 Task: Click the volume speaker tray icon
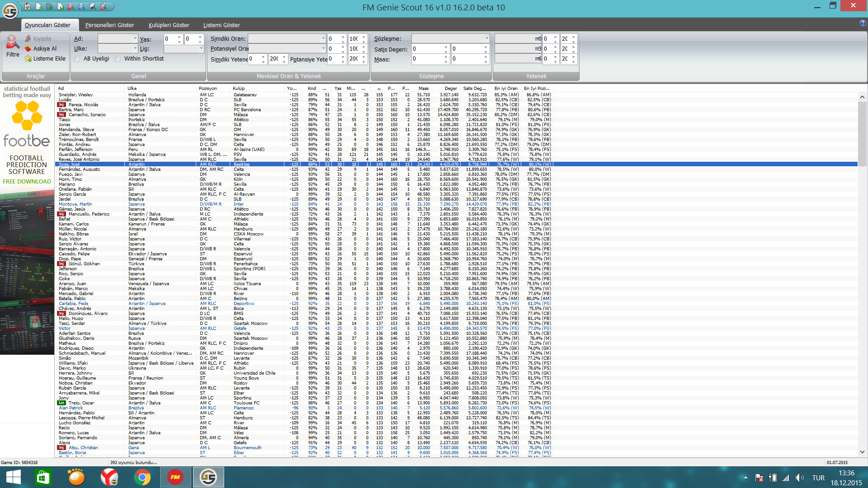[800, 478]
